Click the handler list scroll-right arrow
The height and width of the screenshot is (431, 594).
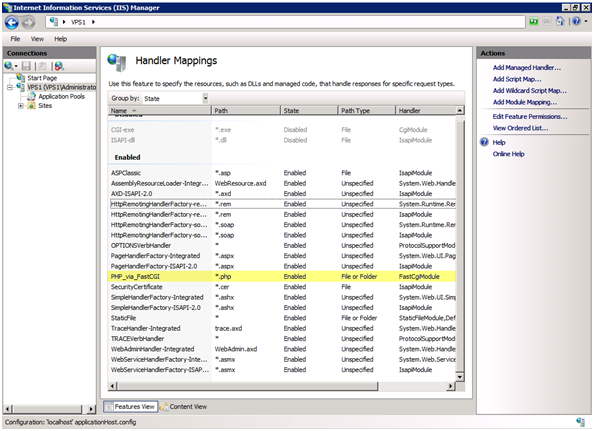pyautogui.click(x=451, y=386)
